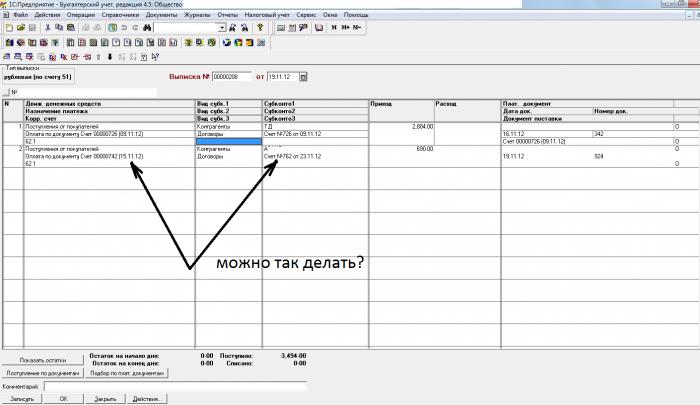Click the Закрыть button
This screenshot has width=700, height=405.
point(105,399)
